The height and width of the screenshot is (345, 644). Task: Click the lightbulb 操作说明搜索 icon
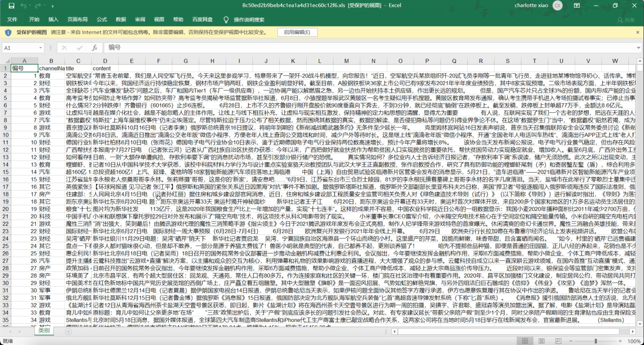(x=226, y=19)
